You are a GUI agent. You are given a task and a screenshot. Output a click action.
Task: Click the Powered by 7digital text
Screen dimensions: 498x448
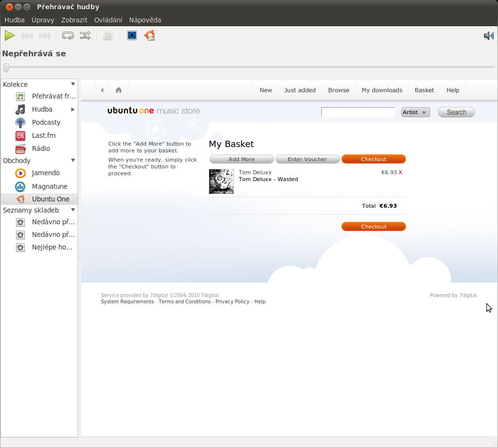point(453,295)
